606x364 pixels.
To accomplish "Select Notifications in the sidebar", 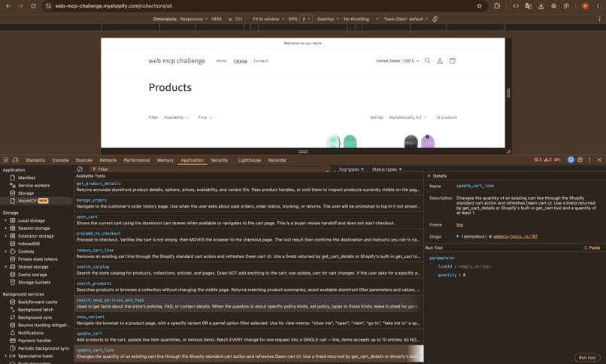I will click(x=31, y=333).
